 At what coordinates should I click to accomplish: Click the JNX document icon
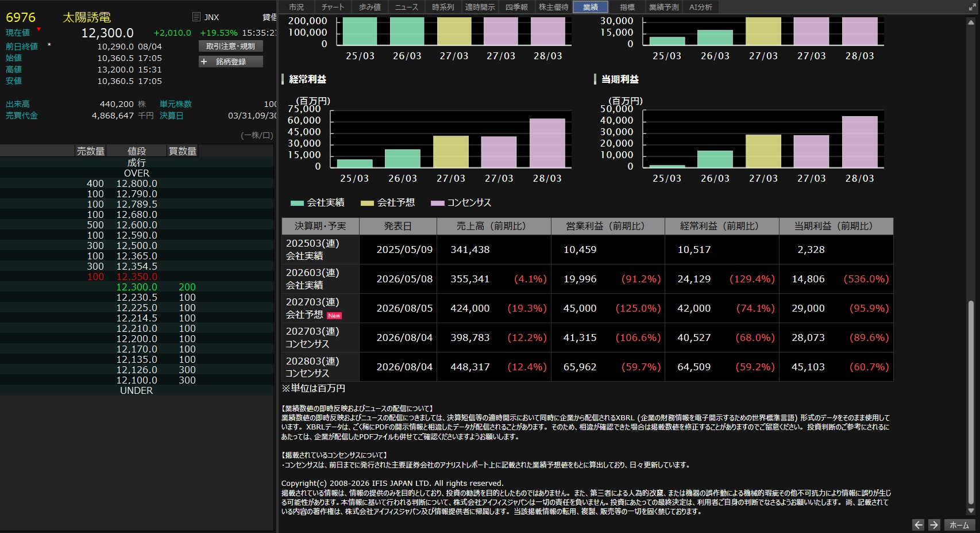point(196,17)
